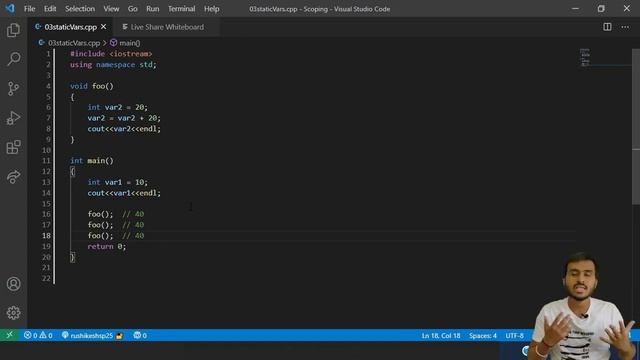
Task: Open the Run menu
Action: point(153,9)
